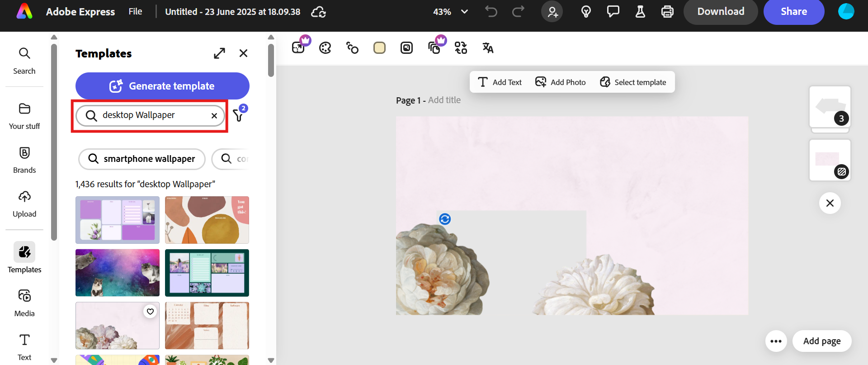Open the page background color swatch
The width and height of the screenshot is (868, 365).
tap(379, 47)
